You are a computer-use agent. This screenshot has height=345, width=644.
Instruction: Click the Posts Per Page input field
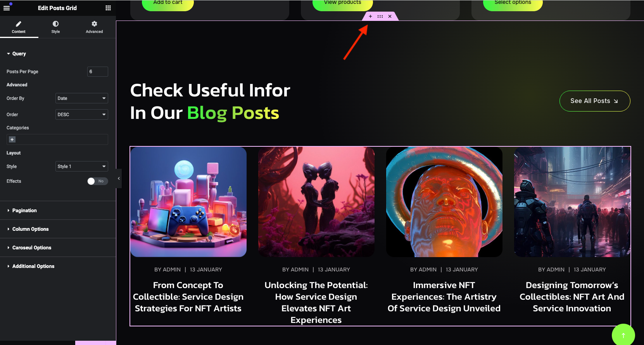coord(98,72)
